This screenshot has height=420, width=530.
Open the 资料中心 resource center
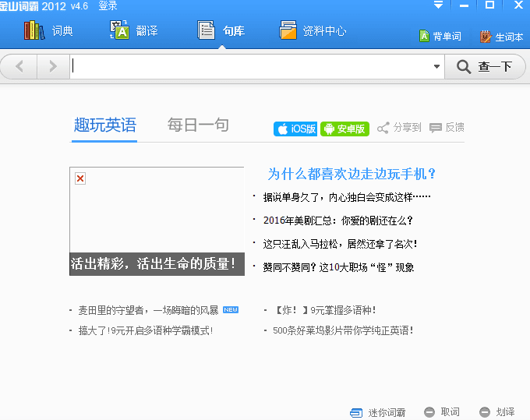coord(313,31)
